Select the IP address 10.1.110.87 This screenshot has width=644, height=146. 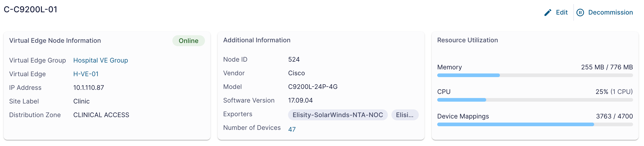[89, 88]
